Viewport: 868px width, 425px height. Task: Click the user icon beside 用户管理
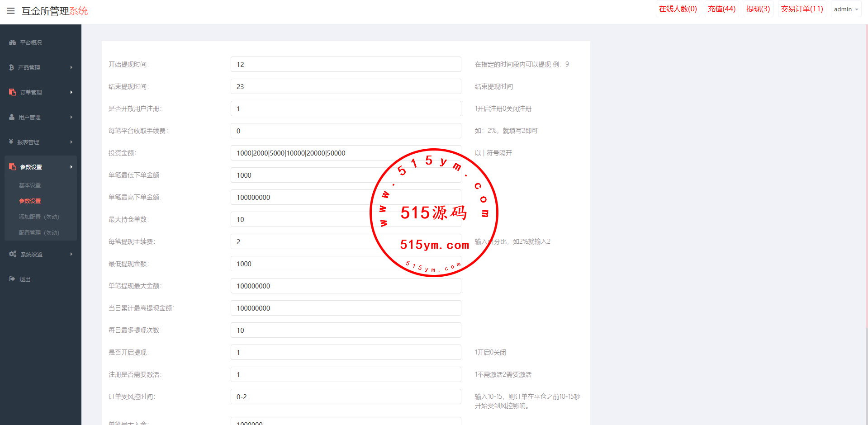[12, 117]
